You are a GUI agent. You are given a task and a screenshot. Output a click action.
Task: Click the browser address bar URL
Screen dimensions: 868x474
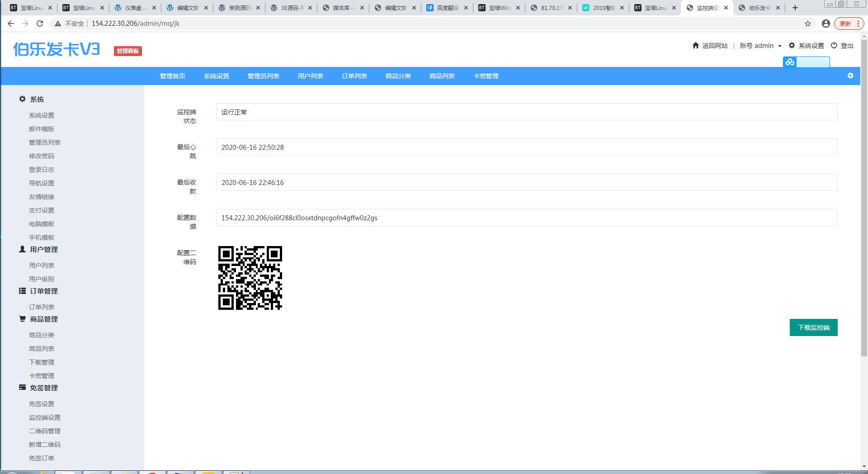pyautogui.click(x=136, y=24)
